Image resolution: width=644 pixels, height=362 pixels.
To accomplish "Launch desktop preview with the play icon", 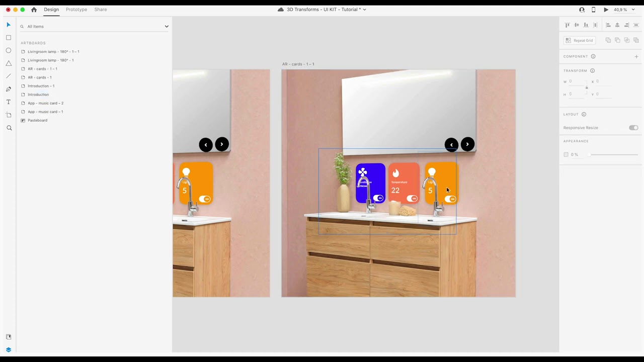I will tap(606, 9).
